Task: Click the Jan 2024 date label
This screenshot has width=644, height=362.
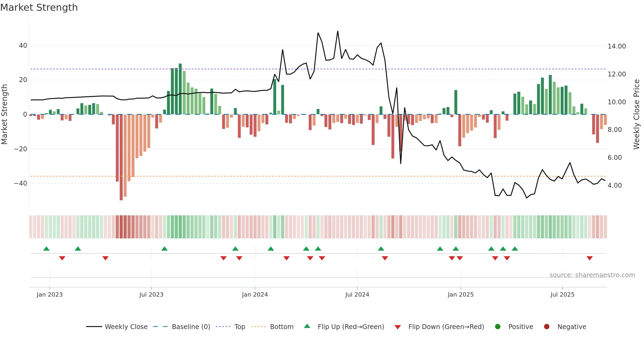Action: pos(255,294)
